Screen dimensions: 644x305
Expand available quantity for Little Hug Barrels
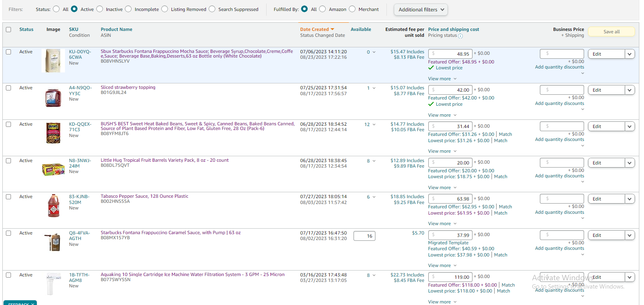(x=374, y=161)
